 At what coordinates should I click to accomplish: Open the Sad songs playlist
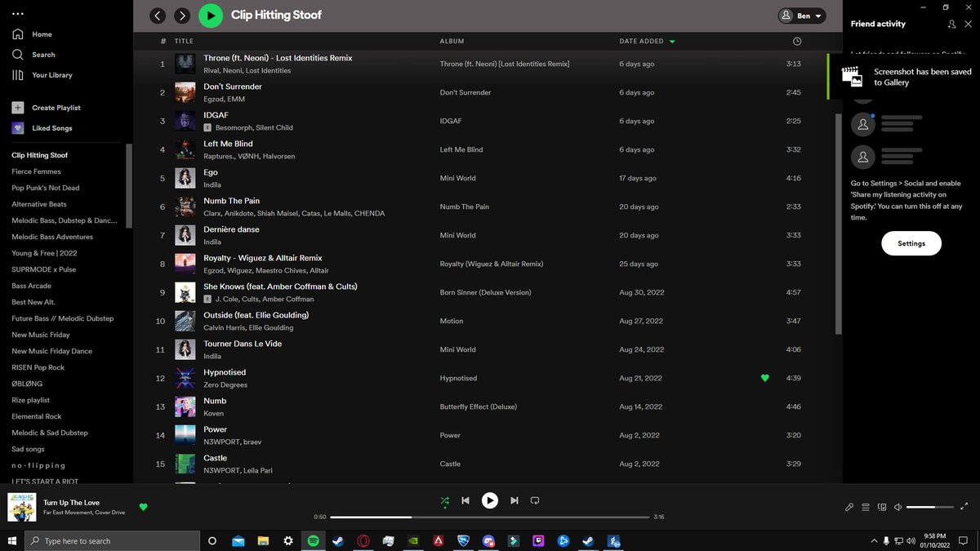pos(29,449)
